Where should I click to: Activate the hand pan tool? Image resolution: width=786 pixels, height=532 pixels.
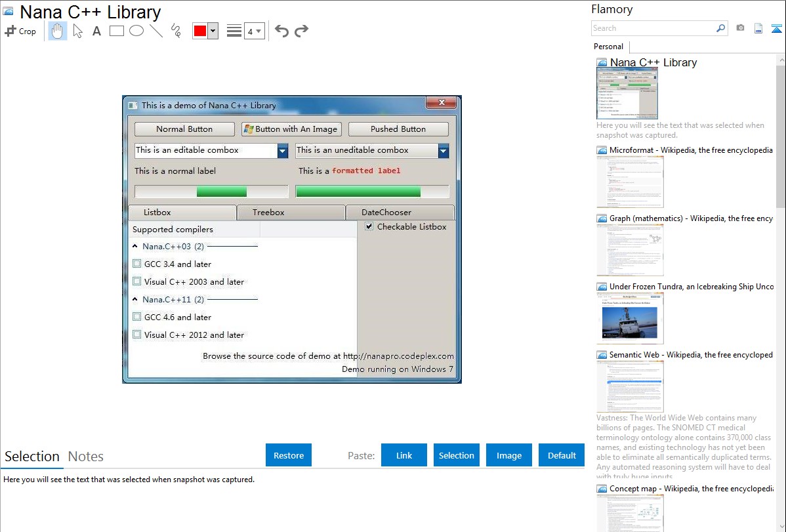click(57, 31)
